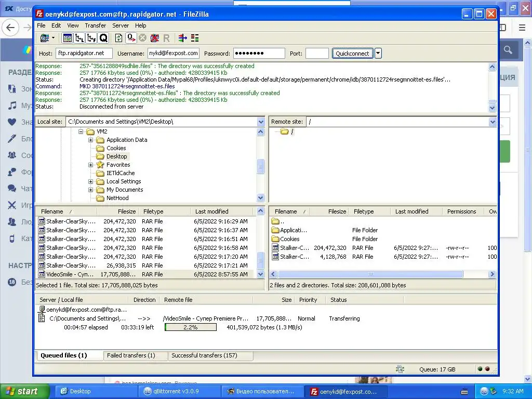The height and width of the screenshot is (399, 532).
Task: Select remote 4,128,768 byte Stalker file icon
Action: click(275, 257)
